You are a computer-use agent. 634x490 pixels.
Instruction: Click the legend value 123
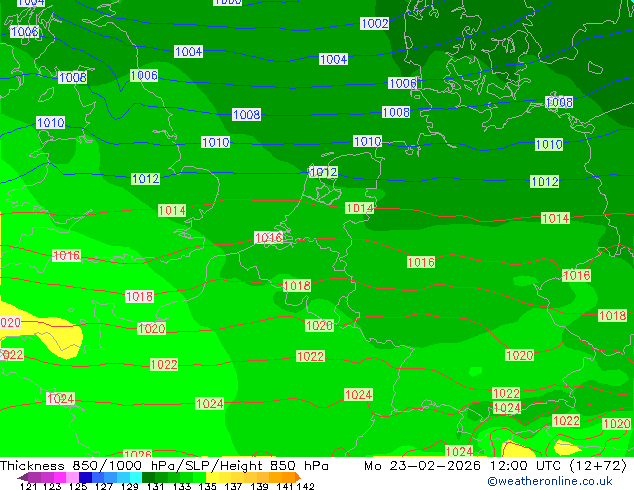click(x=52, y=486)
